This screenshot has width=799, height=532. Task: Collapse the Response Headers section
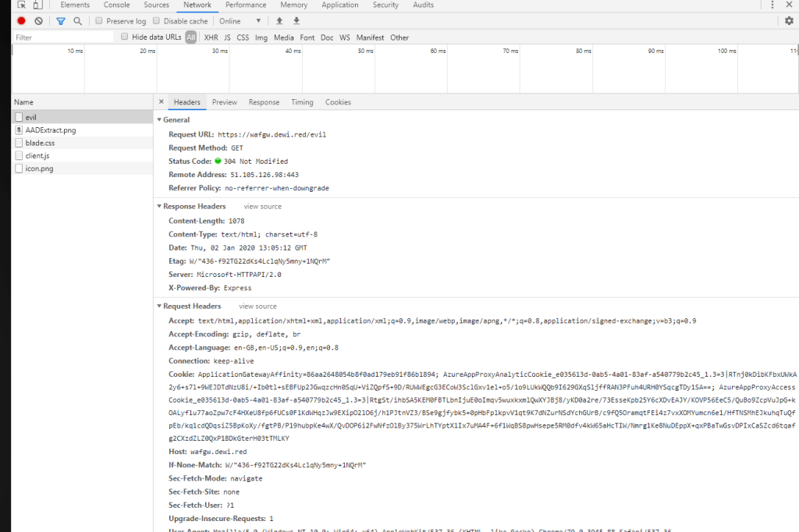click(159, 207)
